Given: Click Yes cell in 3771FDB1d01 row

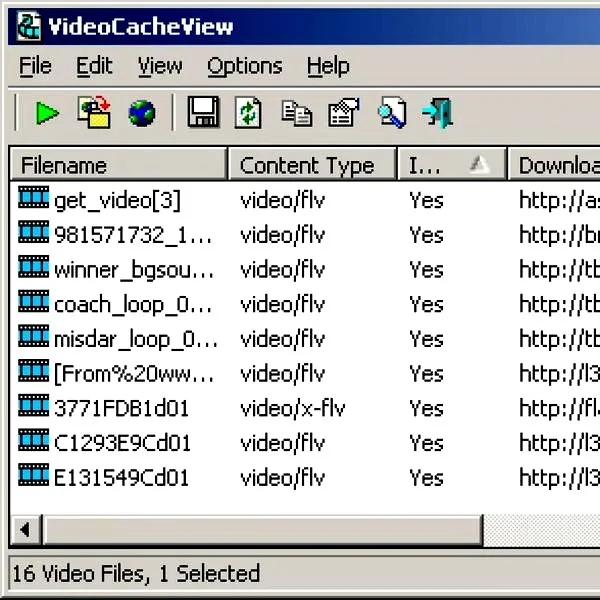Looking at the screenshot, I should (x=426, y=408).
